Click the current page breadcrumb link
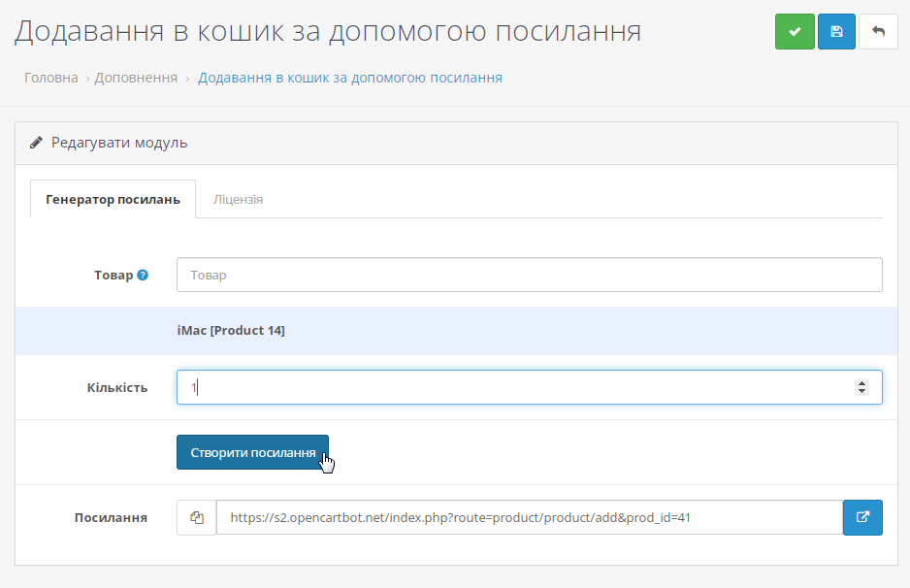This screenshot has width=910, height=588. (x=349, y=78)
